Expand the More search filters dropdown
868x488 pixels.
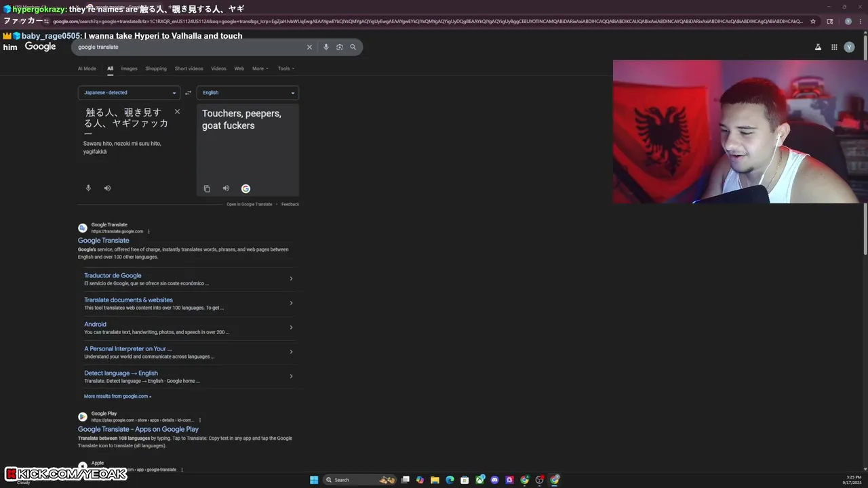point(260,68)
